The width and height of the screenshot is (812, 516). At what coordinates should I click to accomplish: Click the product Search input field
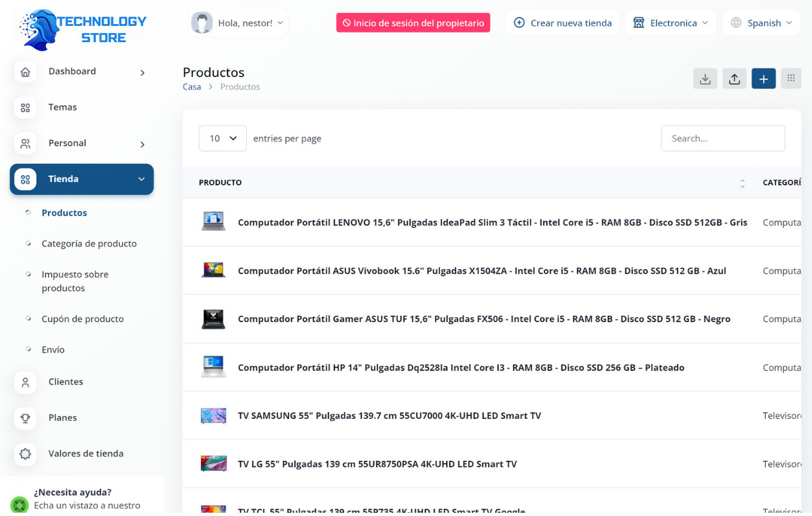(x=723, y=138)
